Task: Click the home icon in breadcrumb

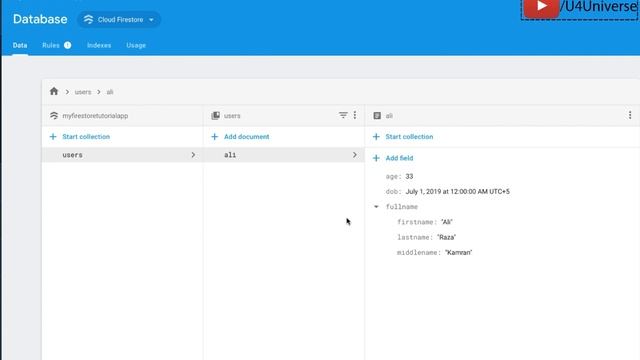Action: click(54, 91)
